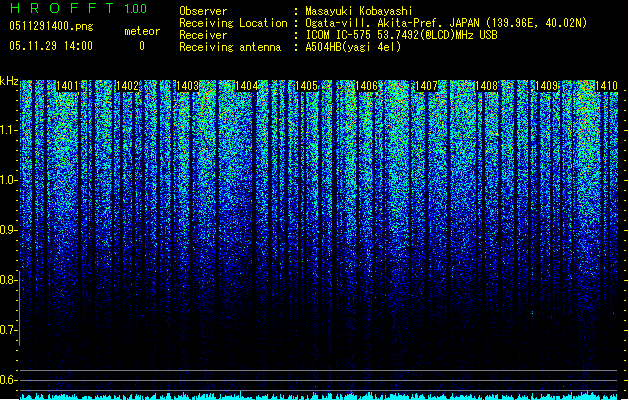Select the file name 0511291400.png
This screenshot has height=400, width=629.
[51, 26]
